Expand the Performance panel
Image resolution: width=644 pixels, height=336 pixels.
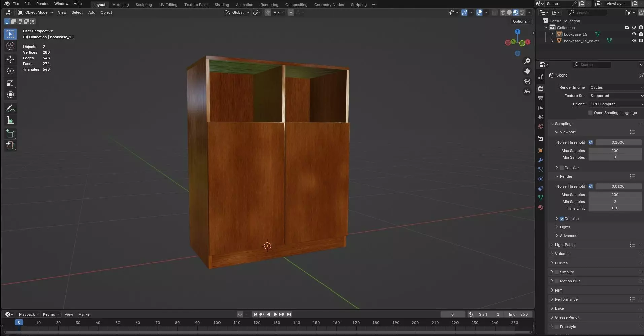point(566,299)
